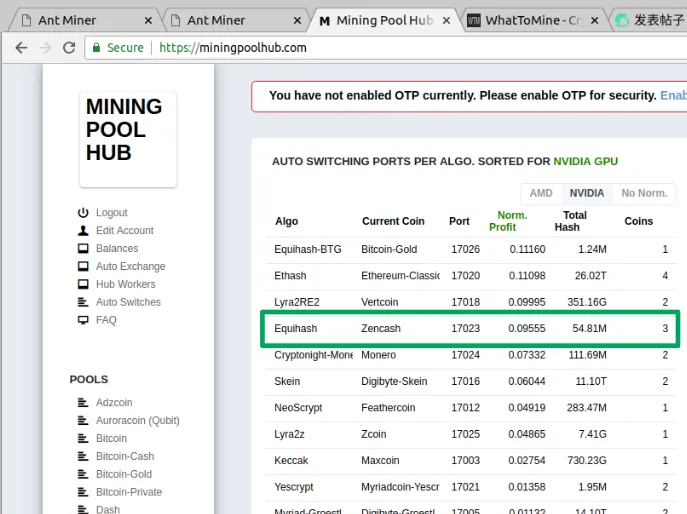
Task: Click the WhatToMine tab favicon
Action: point(474,21)
